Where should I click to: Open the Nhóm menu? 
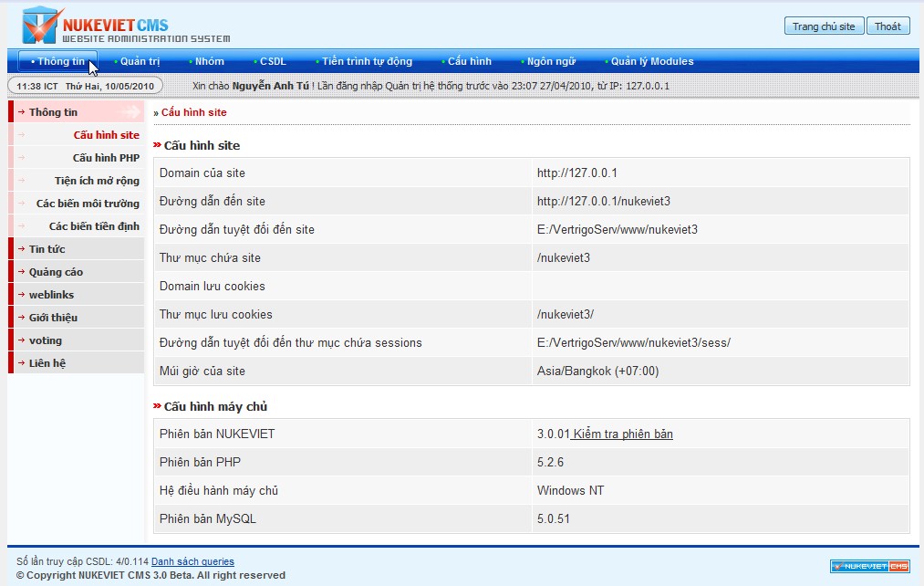(206, 61)
